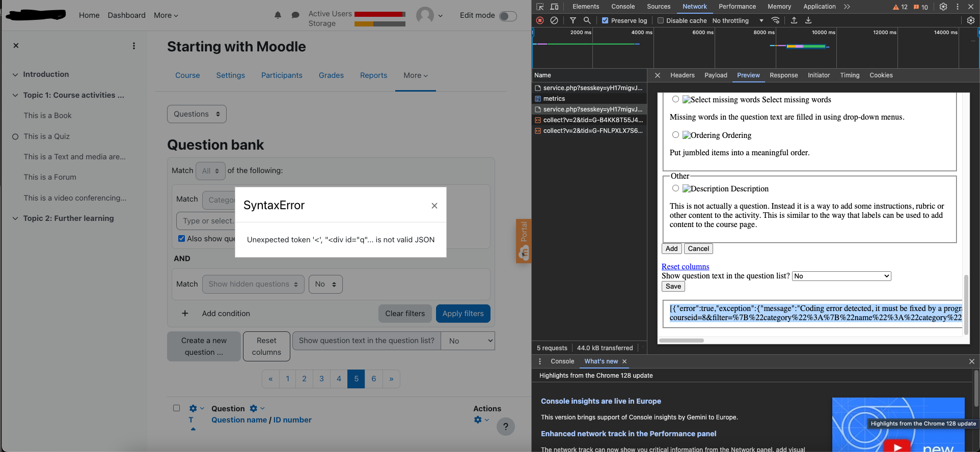Close the What's new tab
This screenshot has height=452, width=980.
coord(624,361)
